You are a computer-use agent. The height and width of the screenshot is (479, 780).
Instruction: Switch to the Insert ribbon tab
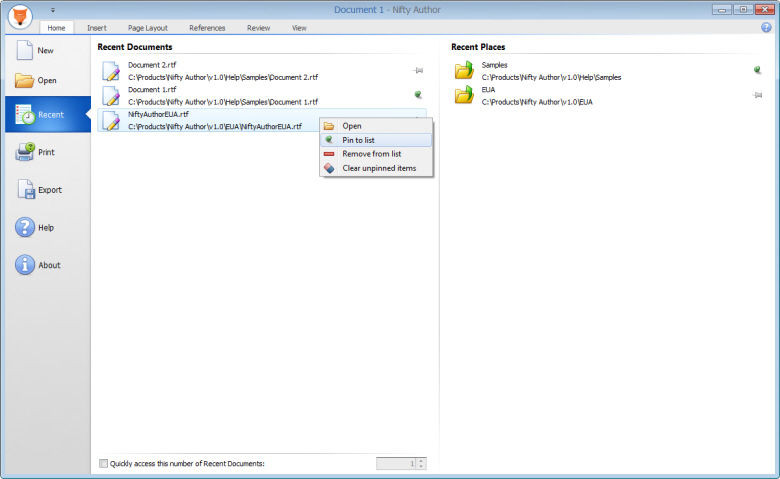click(97, 28)
